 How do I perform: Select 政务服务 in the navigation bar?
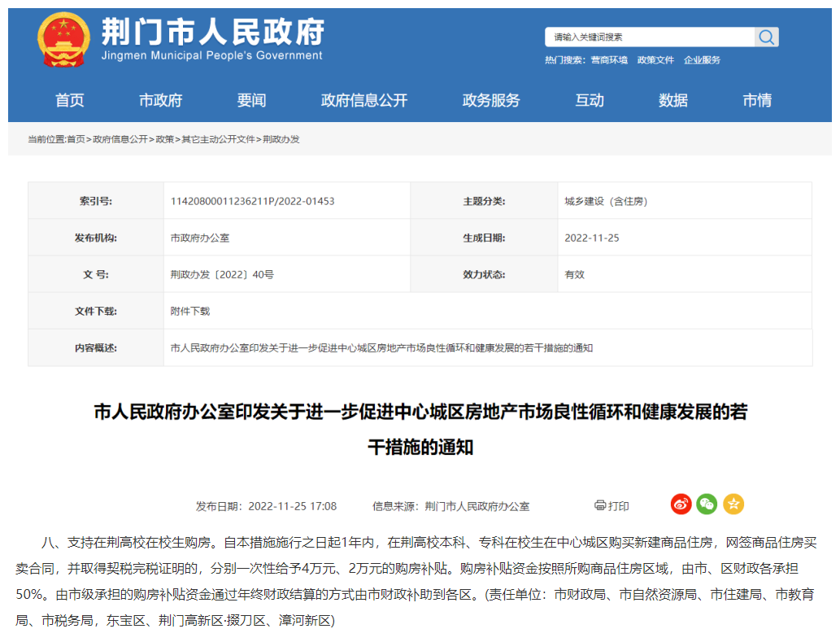[x=491, y=101]
